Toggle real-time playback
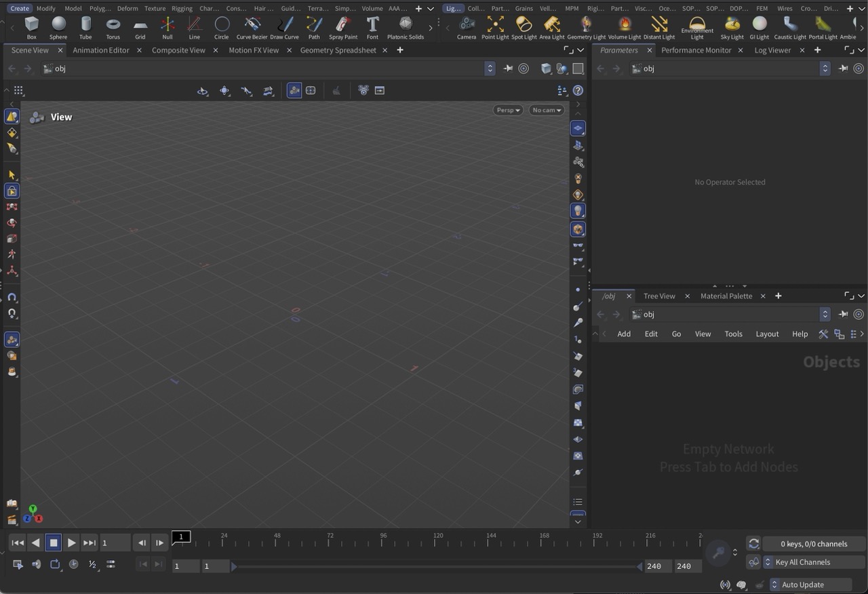Viewport: 868px width, 594px height. pyautogui.click(x=74, y=564)
